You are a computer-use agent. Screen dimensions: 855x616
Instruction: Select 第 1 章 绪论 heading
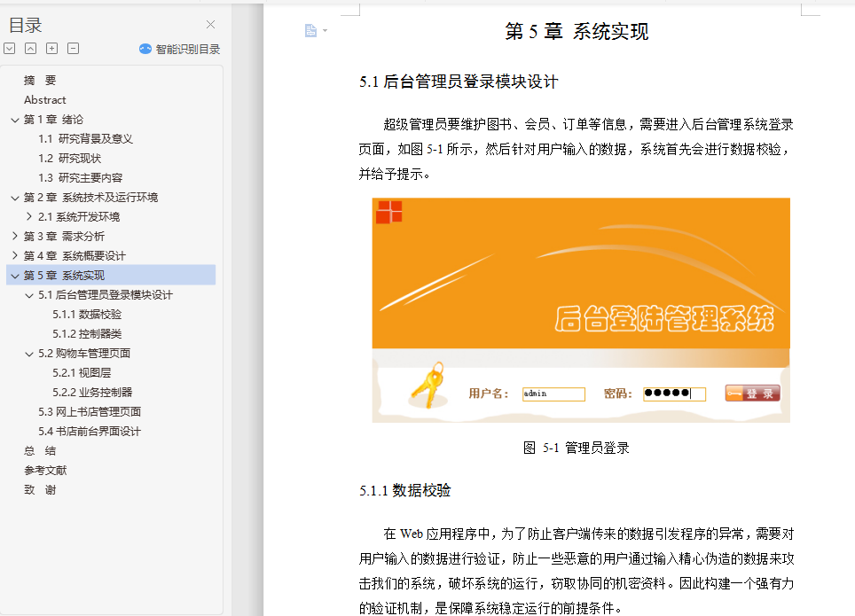pyautogui.click(x=53, y=120)
